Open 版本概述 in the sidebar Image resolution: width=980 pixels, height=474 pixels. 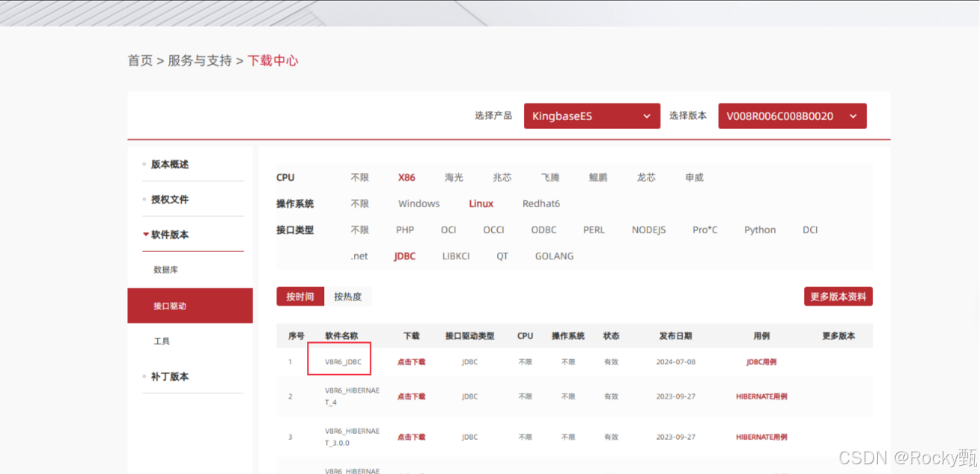[170, 165]
